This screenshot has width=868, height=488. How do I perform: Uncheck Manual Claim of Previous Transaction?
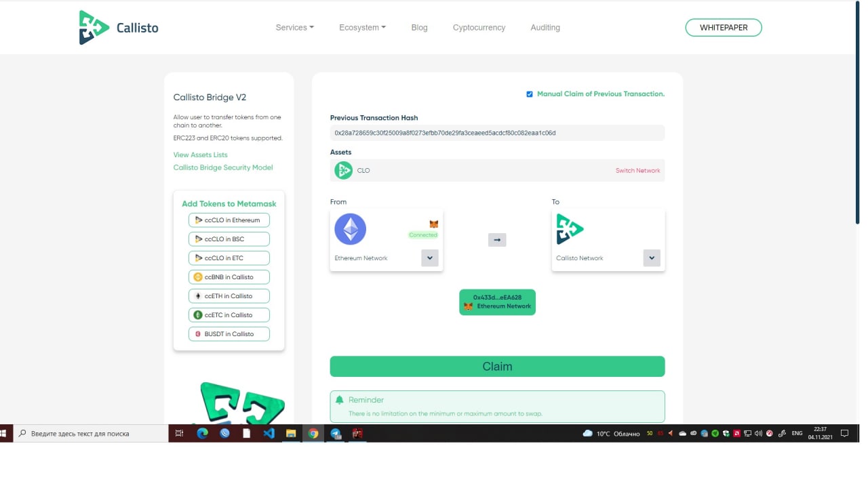(530, 94)
